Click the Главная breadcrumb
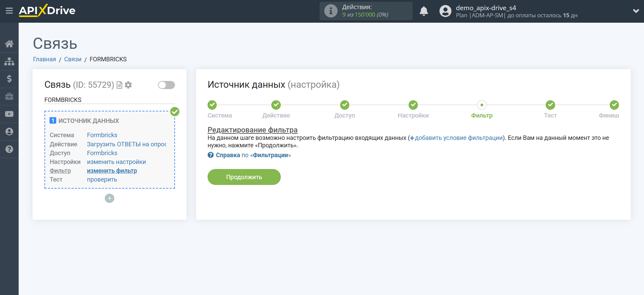This screenshot has height=295, width=644. click(44, 59)
